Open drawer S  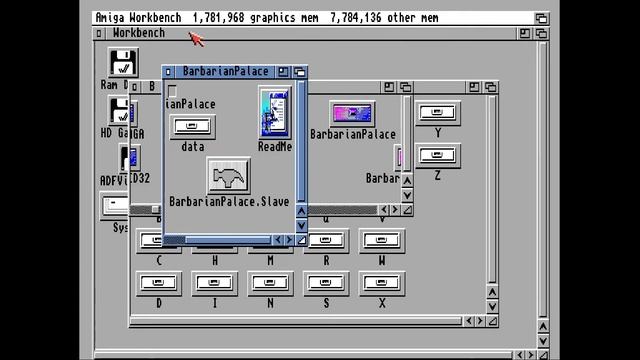coord(326,283)
